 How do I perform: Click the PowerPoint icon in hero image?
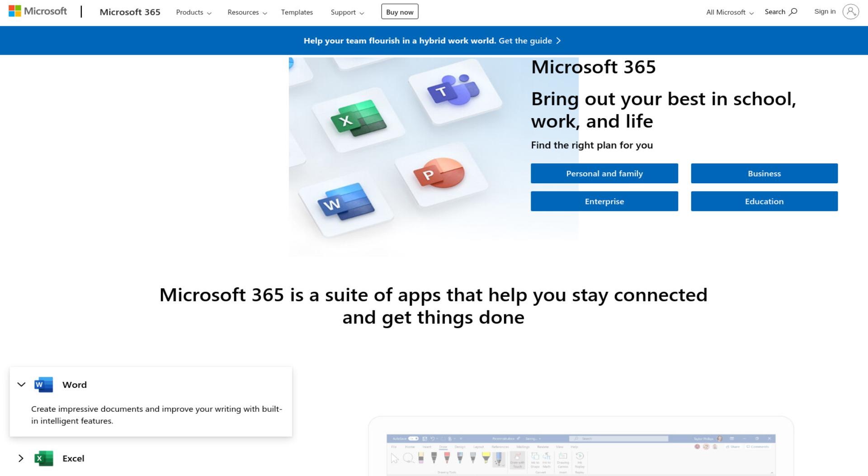pyautogui.click(x=439, y=172)
